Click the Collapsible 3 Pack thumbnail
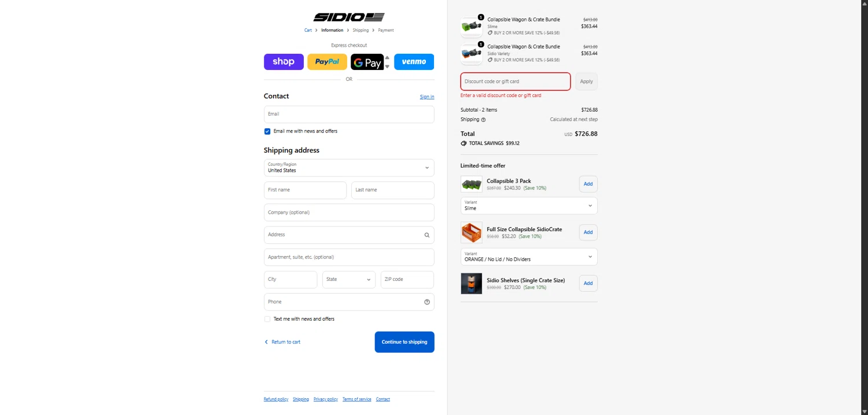This screenshot has height=415, width=868. click(x=471, y=184)
